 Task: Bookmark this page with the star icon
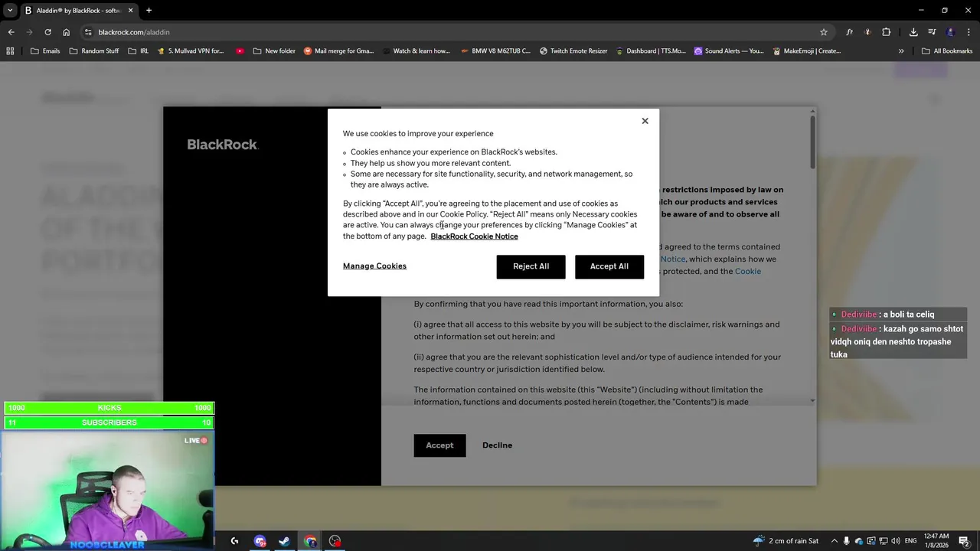[x=824, y=32]
